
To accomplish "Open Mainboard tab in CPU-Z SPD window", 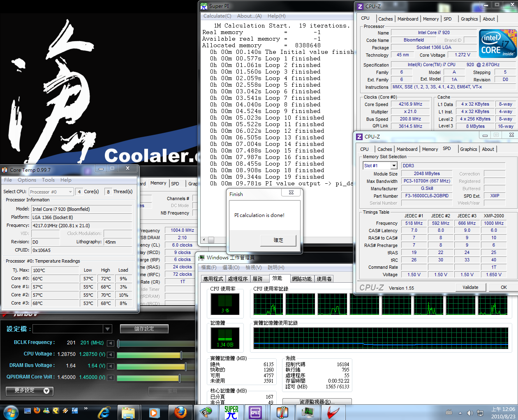I will [x=407, y=149].
